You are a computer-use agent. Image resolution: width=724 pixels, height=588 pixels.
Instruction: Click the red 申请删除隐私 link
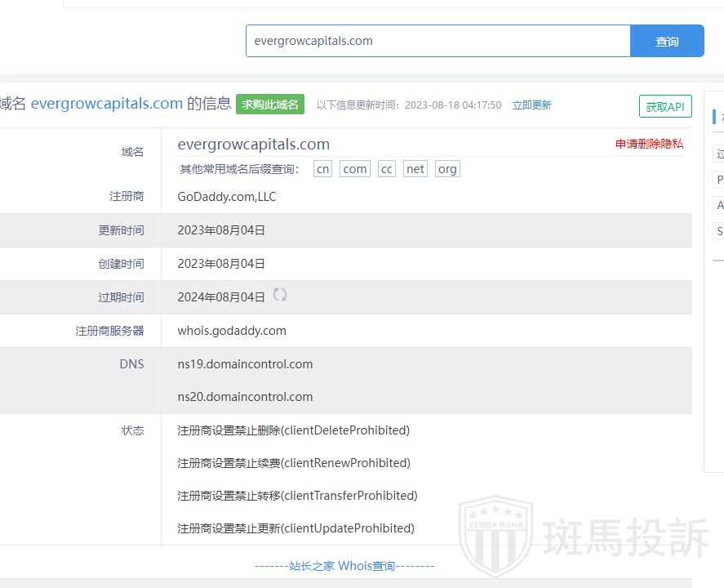[649, 144]
